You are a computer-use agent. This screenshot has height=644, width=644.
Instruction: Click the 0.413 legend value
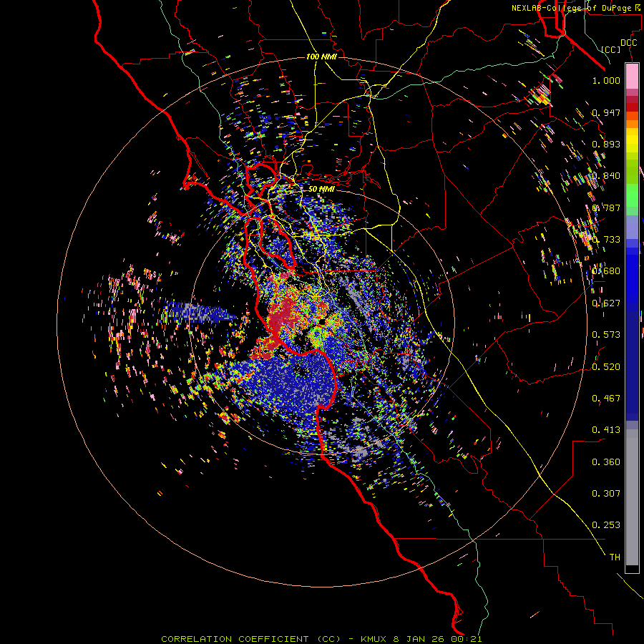coord(606,430)
